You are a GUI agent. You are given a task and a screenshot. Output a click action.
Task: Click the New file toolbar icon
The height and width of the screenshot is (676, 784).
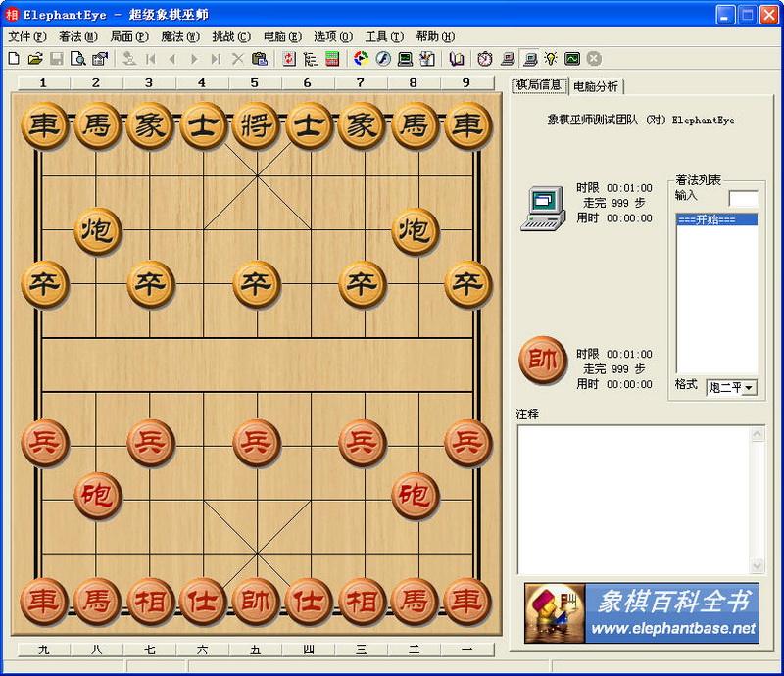(x=14, y=59)
